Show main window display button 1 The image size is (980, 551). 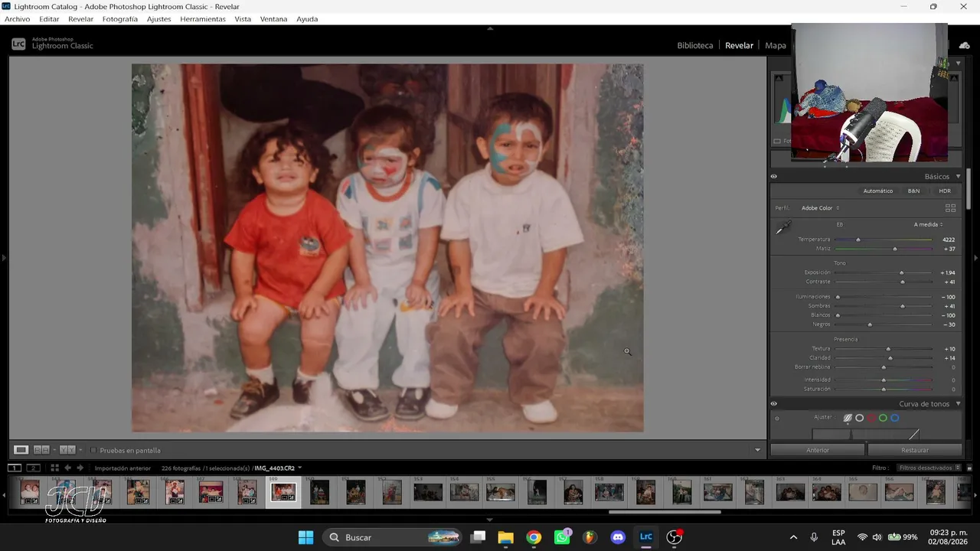(x=15, y=468)
